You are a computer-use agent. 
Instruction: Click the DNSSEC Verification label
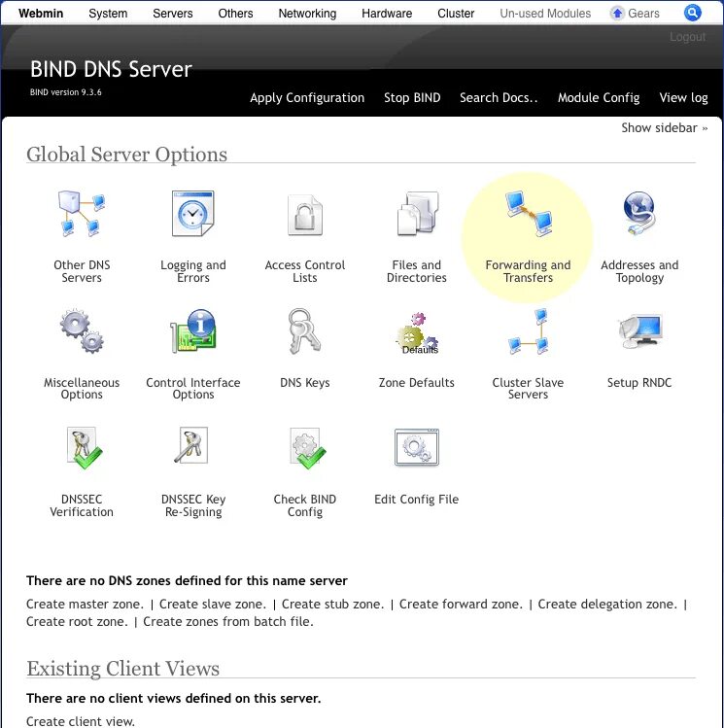pos(82,505)
